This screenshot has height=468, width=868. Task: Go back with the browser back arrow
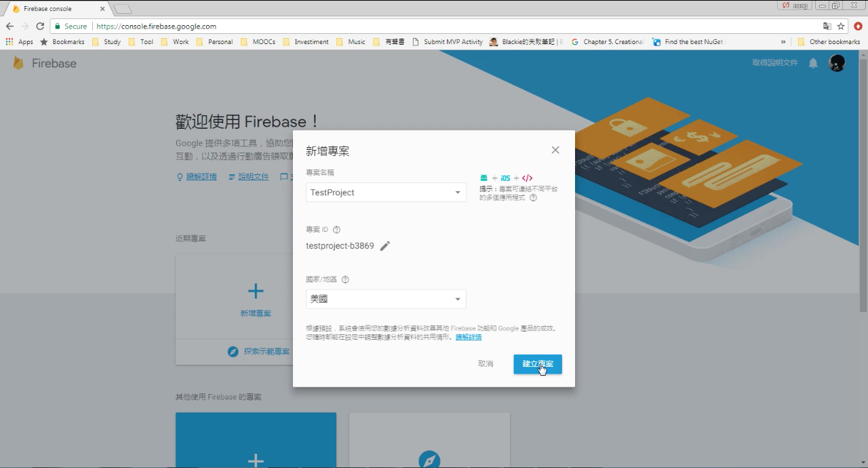click(9, 26)
